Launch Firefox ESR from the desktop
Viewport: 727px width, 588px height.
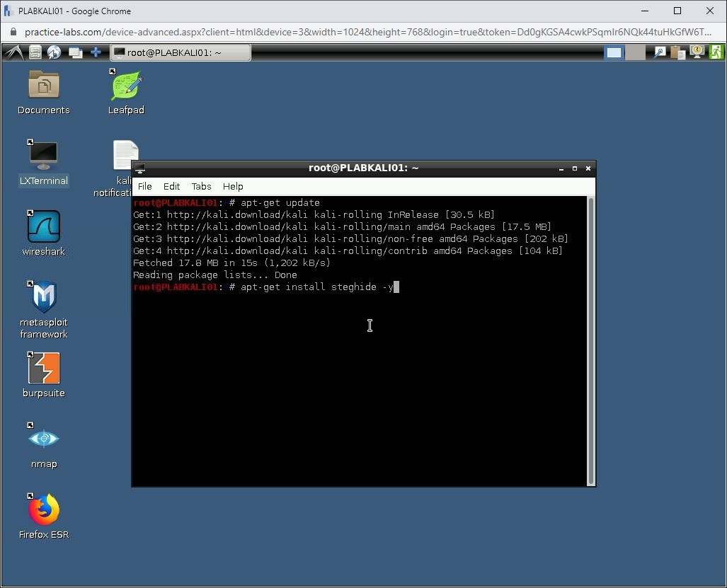pos(44,510)
